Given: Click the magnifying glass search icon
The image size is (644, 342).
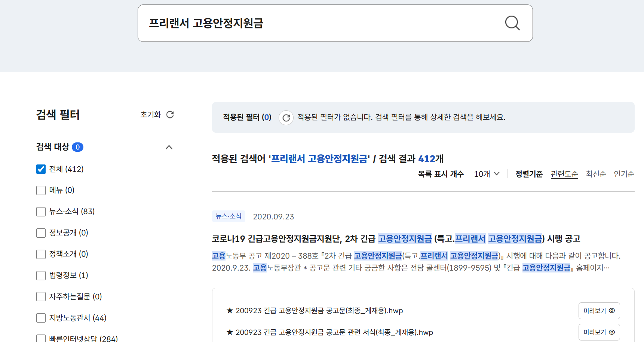Looking at the screenshot, I should tap(512, 23).
